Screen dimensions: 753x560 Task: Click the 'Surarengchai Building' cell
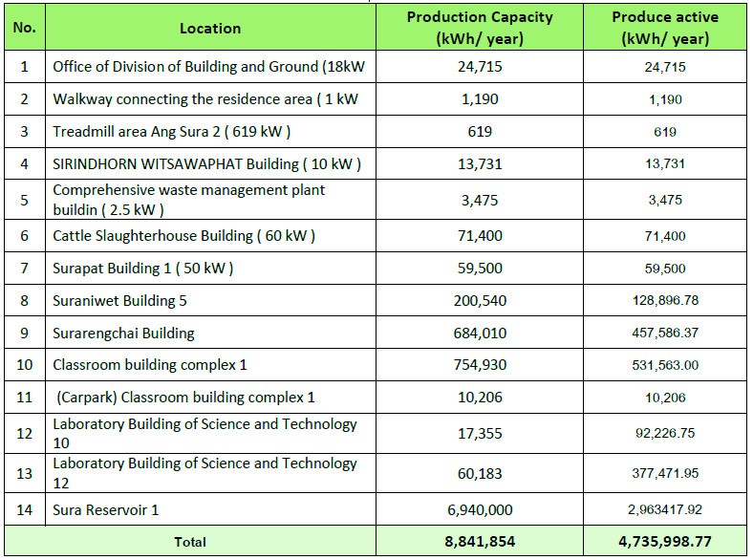123,334
